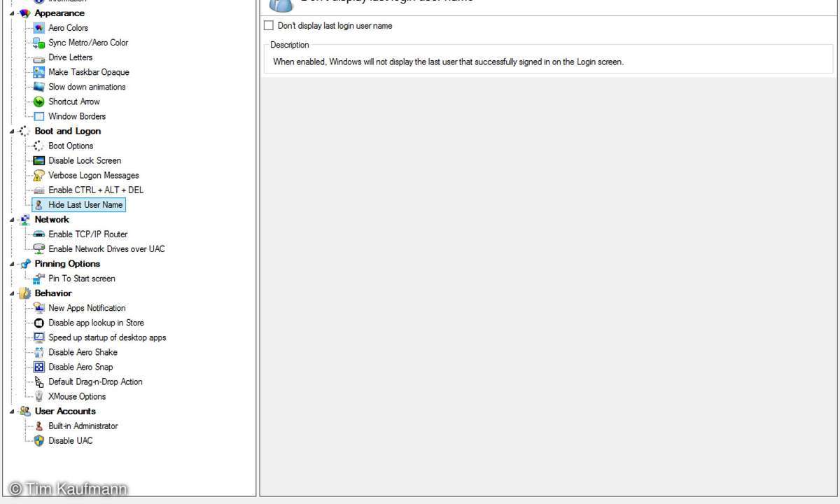Select the Network category label
The image size is (840, 504).
[x=52, y=219]
